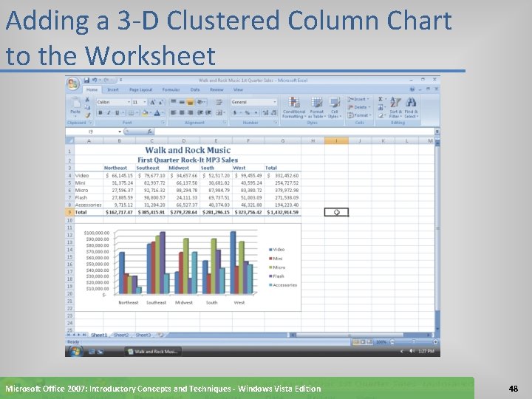Click the Decrease Font Size icon
The width and height of the screenshot is (532, 399).
[161, 102]
